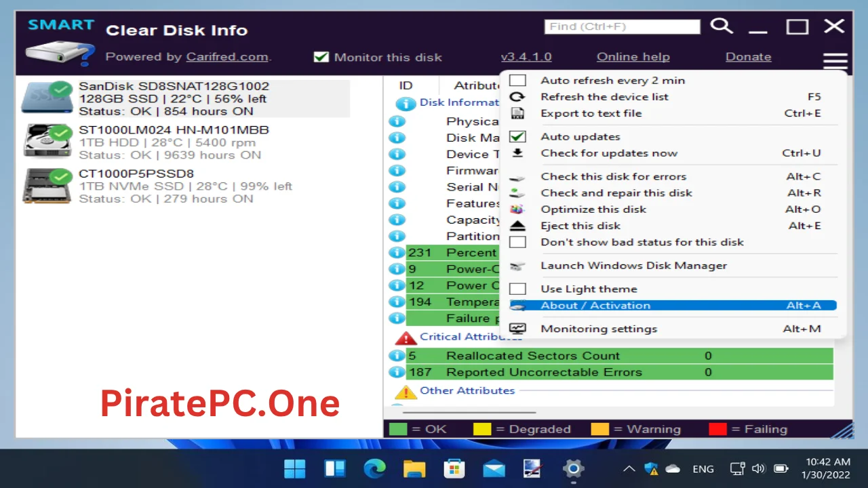The width and height of the screenshot is (868, 488).
Task: Select the ST1000LM024 HDD drive icon
Action: click(47, 140)
